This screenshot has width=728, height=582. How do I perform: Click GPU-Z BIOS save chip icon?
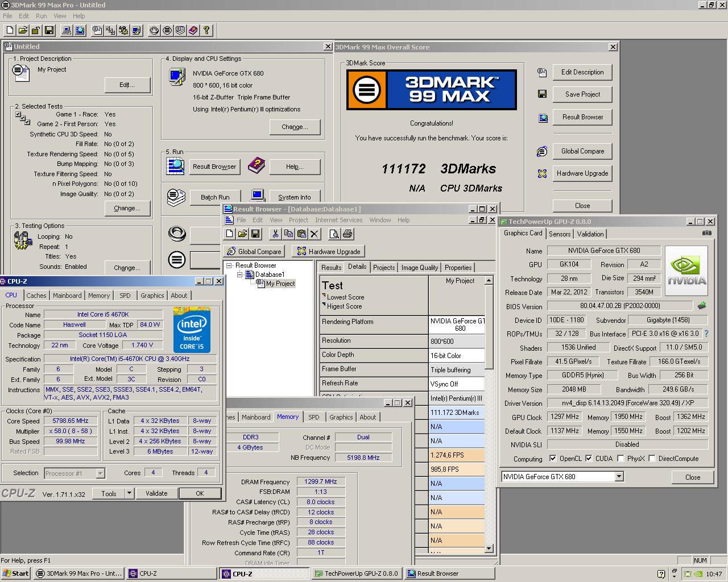pos(702,306)
